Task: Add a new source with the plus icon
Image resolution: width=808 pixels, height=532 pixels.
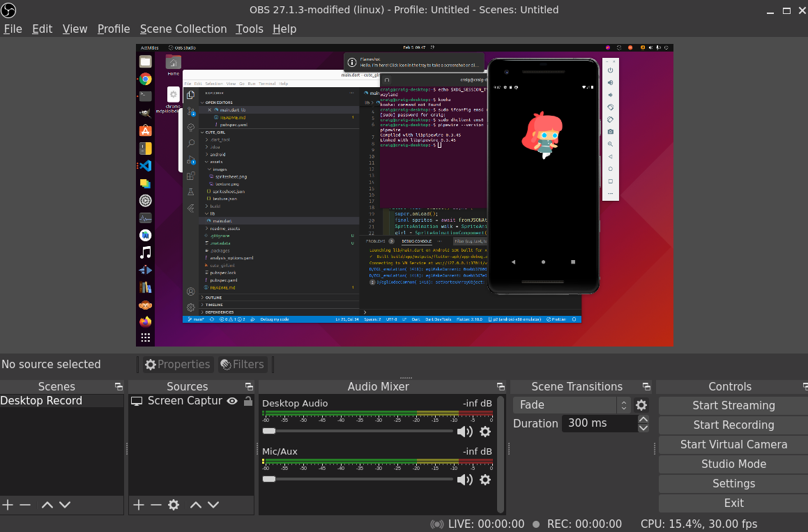Action: 137,505
